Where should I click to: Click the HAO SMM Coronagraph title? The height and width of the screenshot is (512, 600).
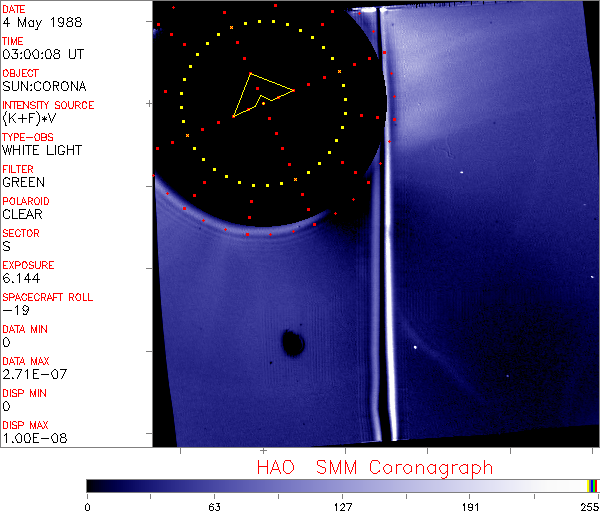click(375, 467)
